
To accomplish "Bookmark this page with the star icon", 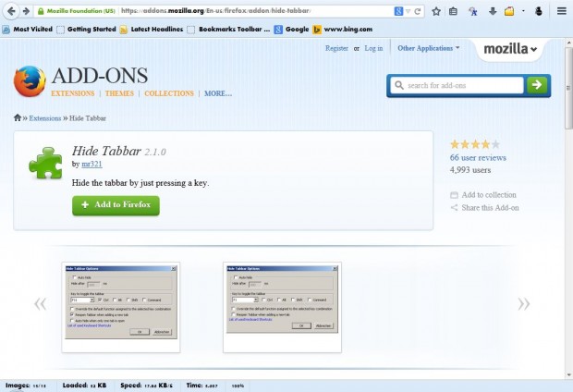I will (436, 11).
